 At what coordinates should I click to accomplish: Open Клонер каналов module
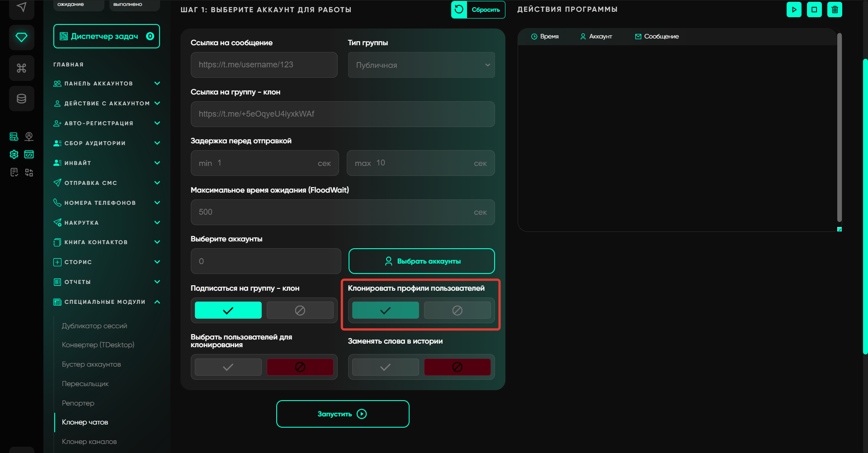click(89, 442)
